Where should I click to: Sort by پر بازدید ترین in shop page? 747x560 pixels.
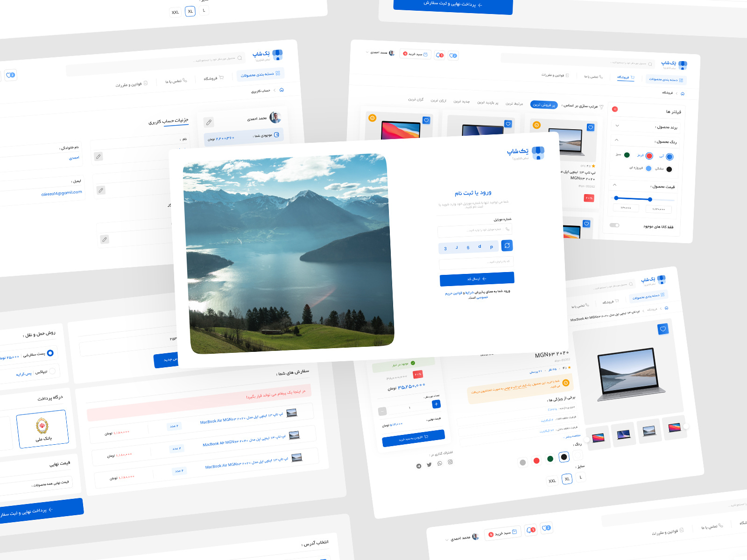pyautogui.click(x=487, y=102)
